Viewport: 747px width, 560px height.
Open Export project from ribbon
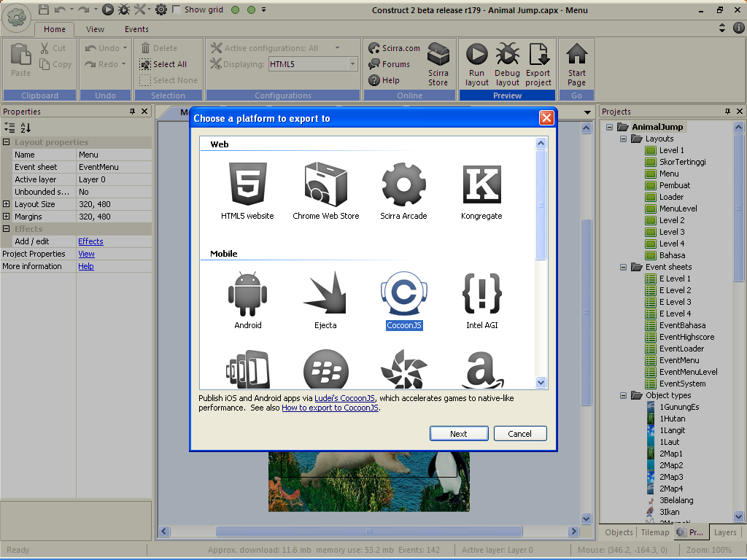[538, 65]
